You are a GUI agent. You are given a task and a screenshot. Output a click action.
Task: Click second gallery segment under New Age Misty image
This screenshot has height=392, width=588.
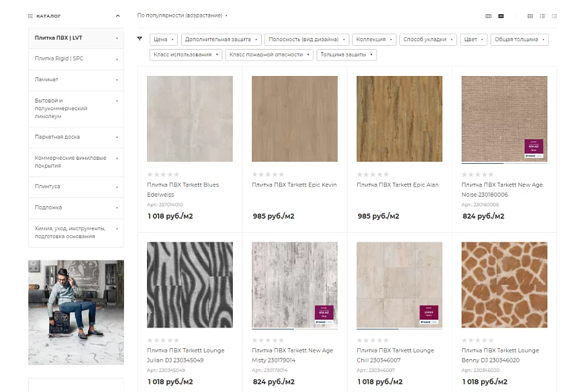click(316, 329)
